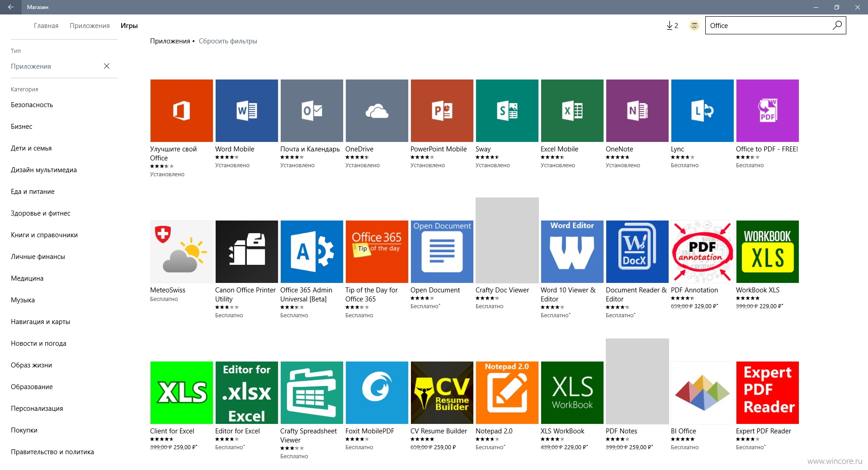Image resolution: width=868 pixels, height=470 pixels.
Task: Open the XLS WorkBook dark green tile
Action: pos(572,393)
